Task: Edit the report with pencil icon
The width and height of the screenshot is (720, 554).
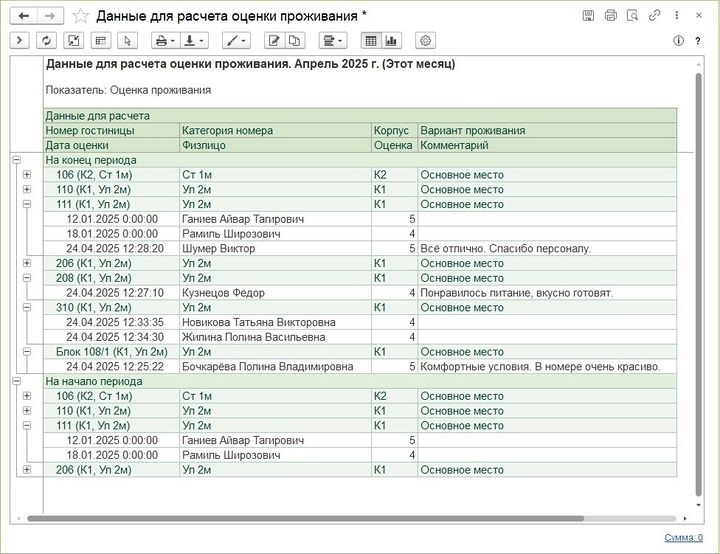Action: pos(275,41)
